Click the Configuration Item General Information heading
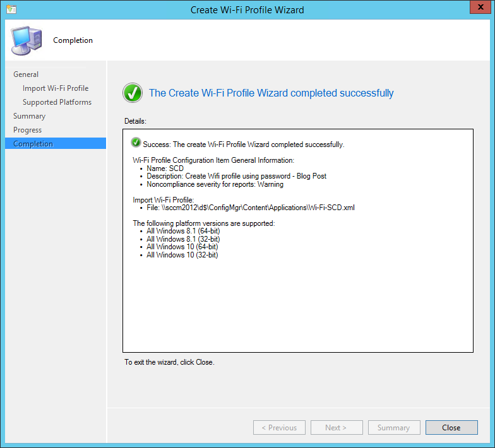Image resolution: width=495 pixels, height=448 pixels. (x=213, y=160)
